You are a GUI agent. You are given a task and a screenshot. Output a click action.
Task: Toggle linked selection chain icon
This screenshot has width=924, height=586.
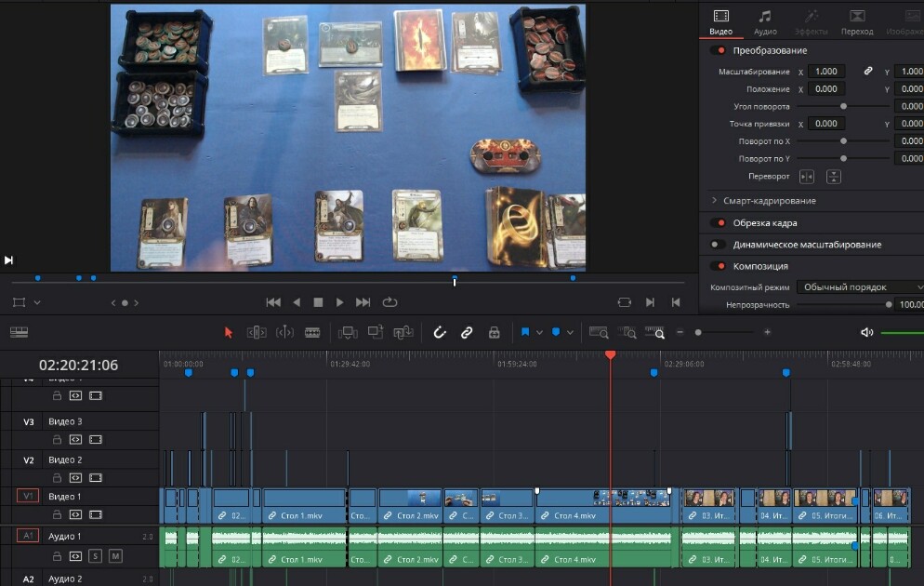pos(467,332)
